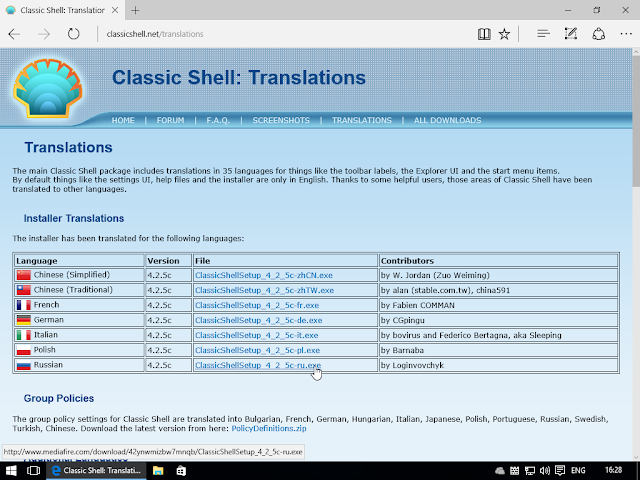Go to HOME in site navigation
The width and height of the screenshot is (640, 480).
click(x=123, y=120)
